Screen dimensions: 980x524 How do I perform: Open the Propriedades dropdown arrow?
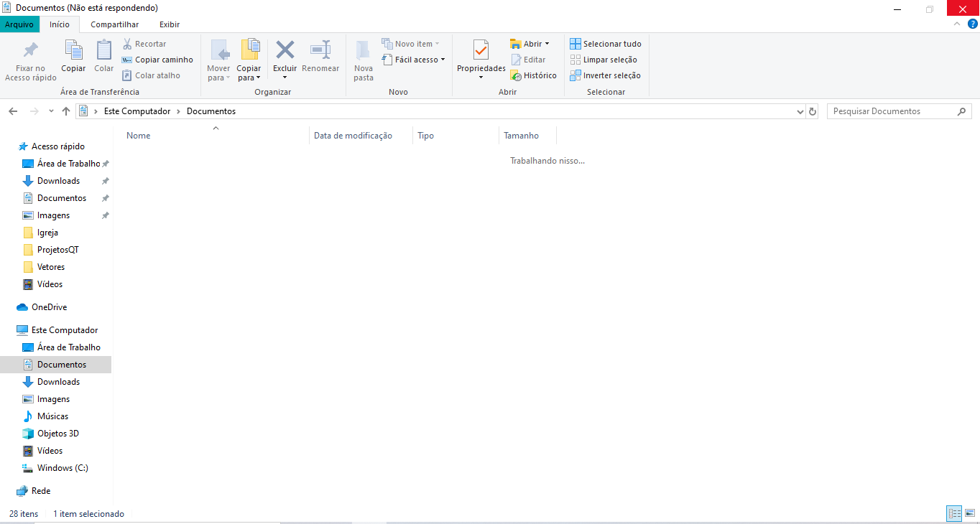tap(481, 78)
